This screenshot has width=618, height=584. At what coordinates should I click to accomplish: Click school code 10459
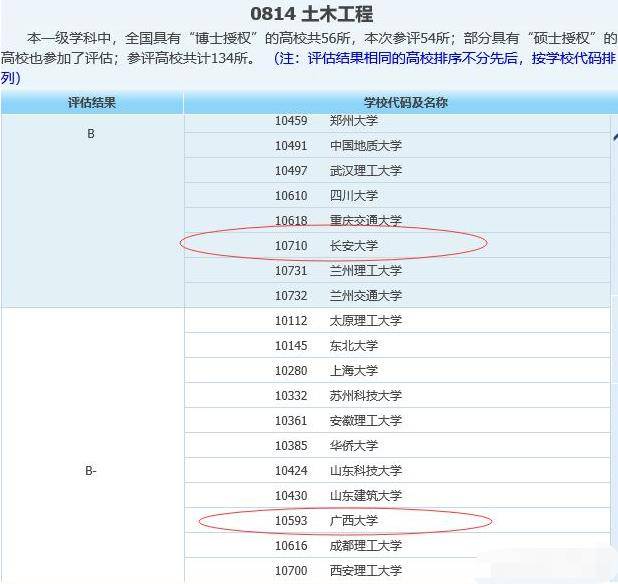pos(291,121)
